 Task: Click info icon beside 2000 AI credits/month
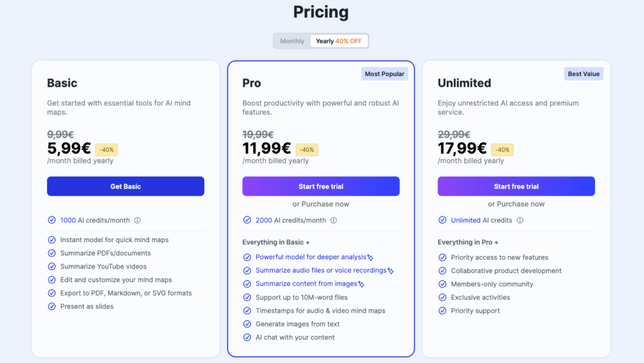click(333, 221)
